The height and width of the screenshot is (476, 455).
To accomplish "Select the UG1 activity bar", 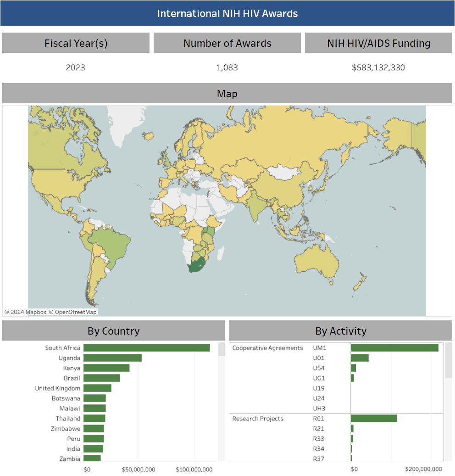I will [x=352, y=378].
